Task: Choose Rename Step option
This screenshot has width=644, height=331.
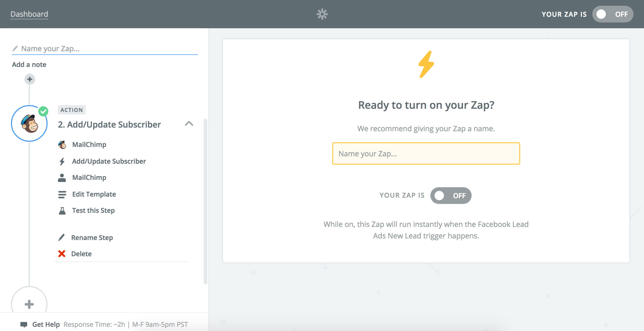Action: pos(92,238)
